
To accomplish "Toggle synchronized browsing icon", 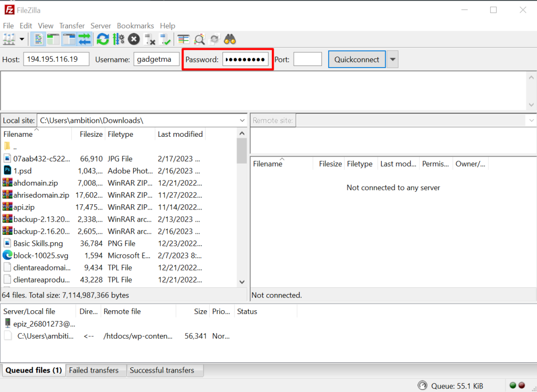I will (214, 39).
